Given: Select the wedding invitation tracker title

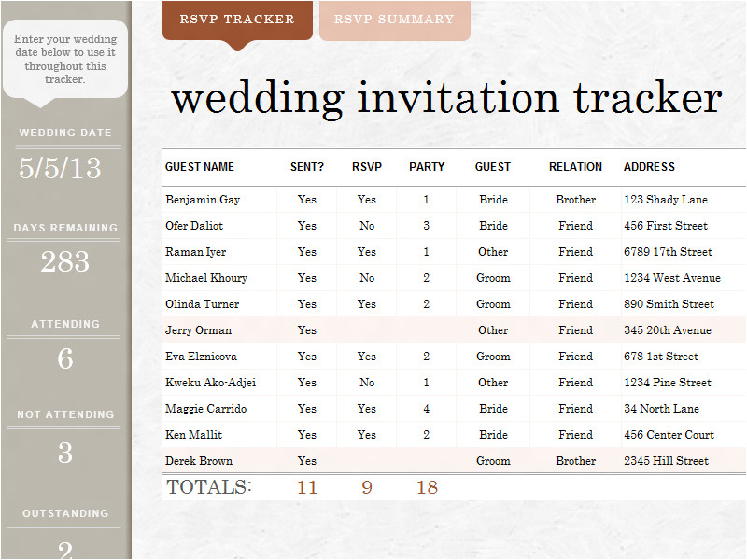Looking at the screenshot, I should click(x=446, y=98).
